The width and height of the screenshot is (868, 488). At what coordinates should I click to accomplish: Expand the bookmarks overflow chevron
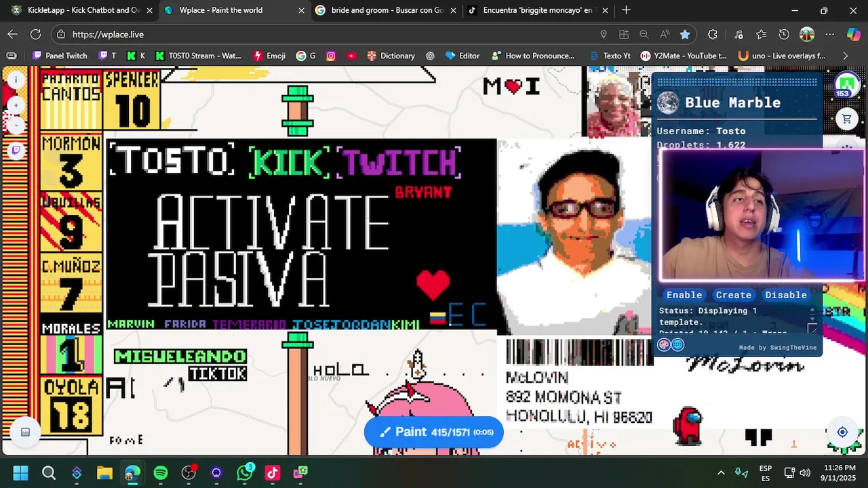tap(845, 56)
